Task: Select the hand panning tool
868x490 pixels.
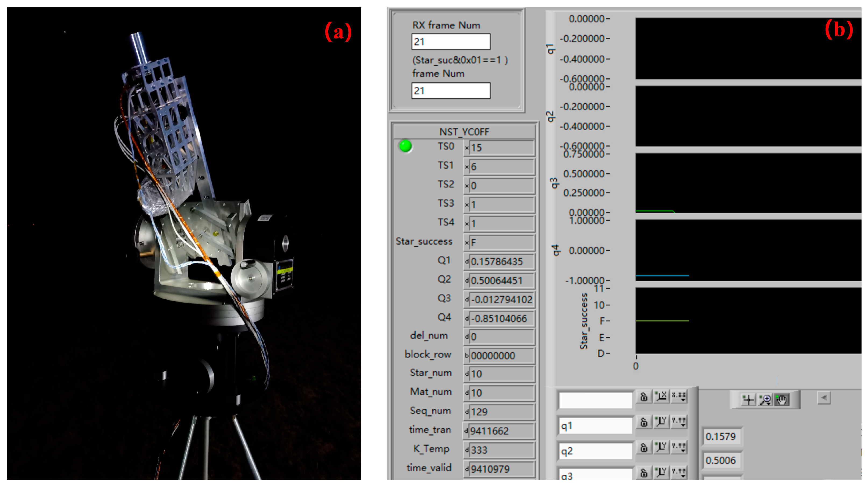Action: coord(781,400)
